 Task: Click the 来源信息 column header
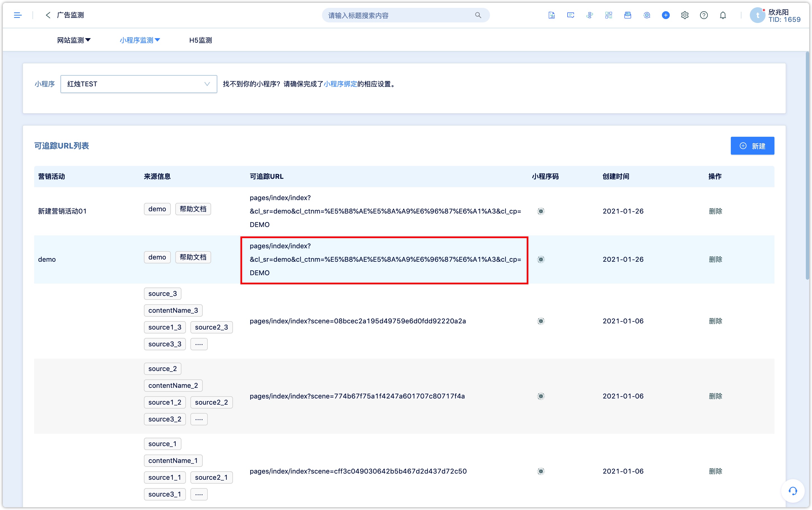click(157, 177)
